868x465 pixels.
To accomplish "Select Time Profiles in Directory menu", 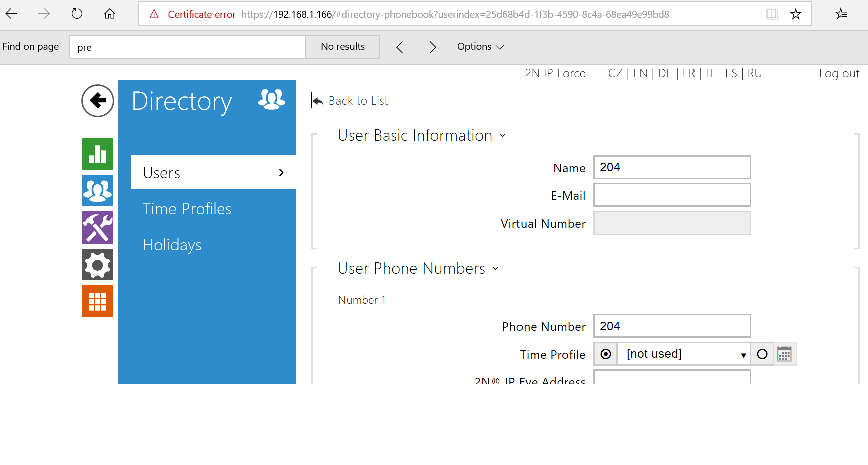I will click(187, 209).
